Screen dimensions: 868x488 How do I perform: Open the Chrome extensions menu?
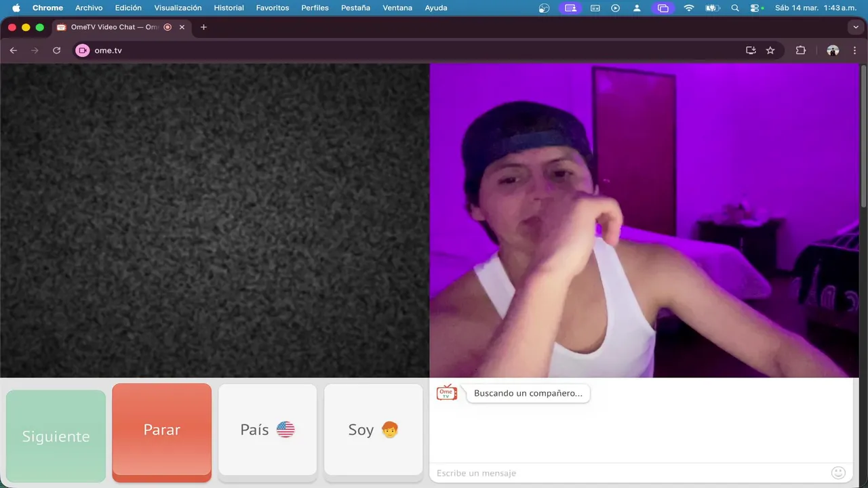[x=801, y=50]
